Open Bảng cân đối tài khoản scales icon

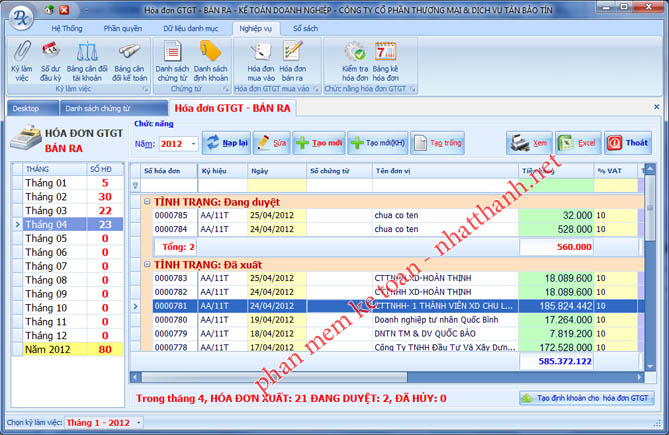[87, 60]
